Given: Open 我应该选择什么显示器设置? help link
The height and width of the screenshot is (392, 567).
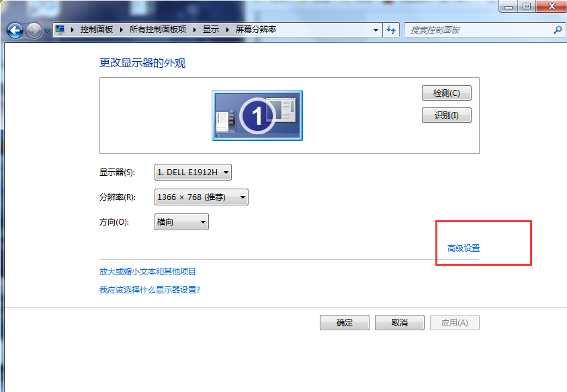Looking at the screenshot, I should coord(150,290).
